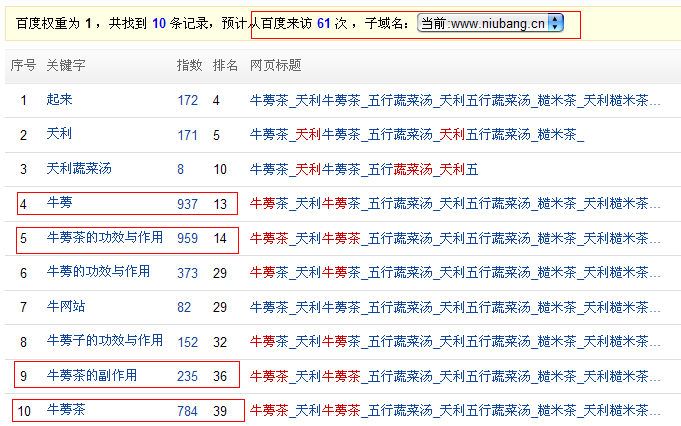This screenshot has height=426, width=681.
Task: Click the 网页标题 column header
Action: coord(275,66)
